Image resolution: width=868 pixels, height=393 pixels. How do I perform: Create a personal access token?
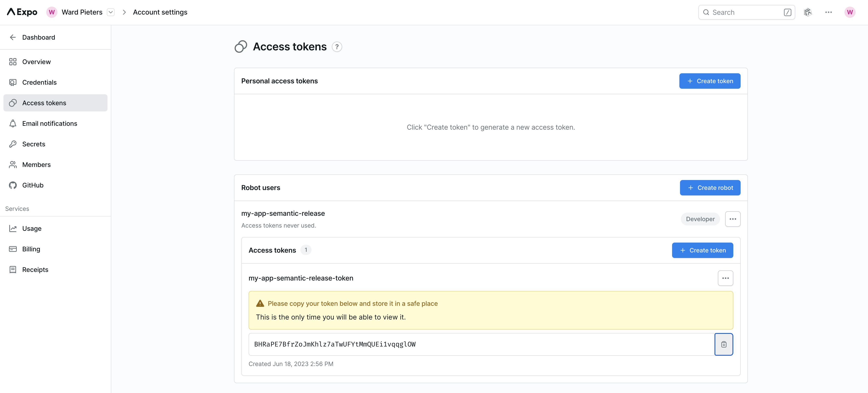coord(709,81)
